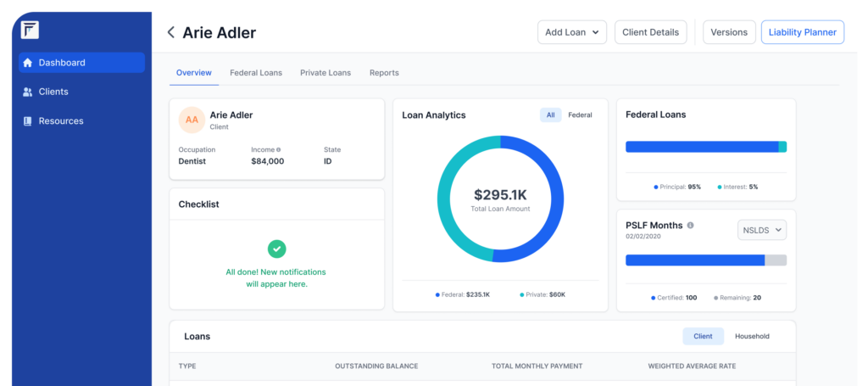Open Dashboard in the sidebar
Screen dimensions: 868x386
coord(82,63)
